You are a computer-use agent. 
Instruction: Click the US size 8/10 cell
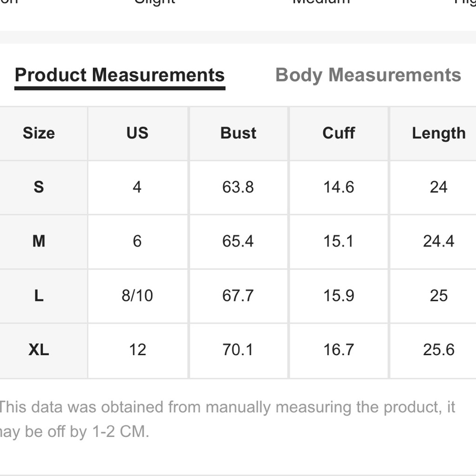point(138,296)
